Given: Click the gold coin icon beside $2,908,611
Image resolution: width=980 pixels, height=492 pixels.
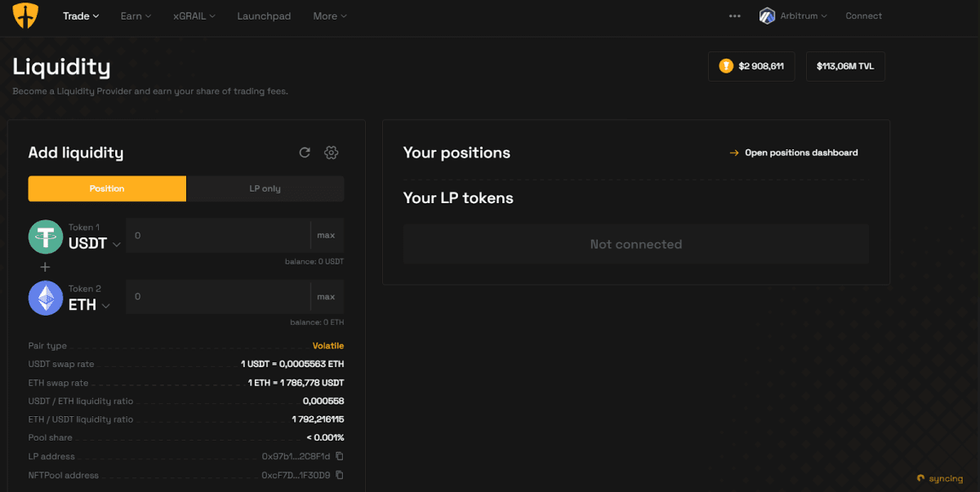Looking at the screenshot, I should click(x=725, y=66).
